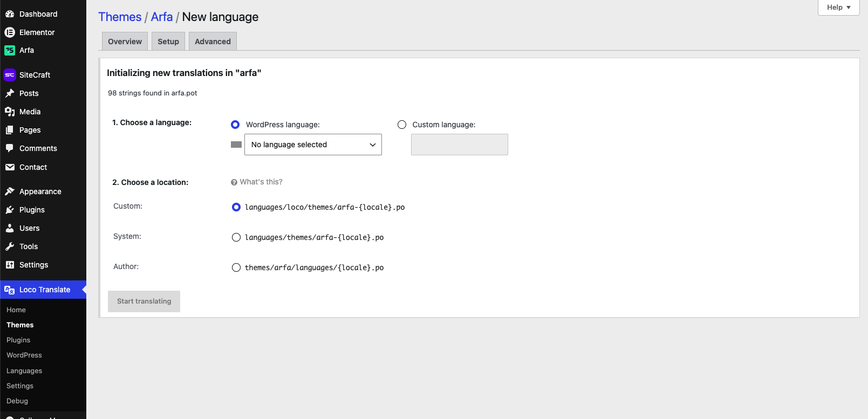
Task: Click the "98 strings found in arfa.pot" text
Action: [x=153, y=93]
